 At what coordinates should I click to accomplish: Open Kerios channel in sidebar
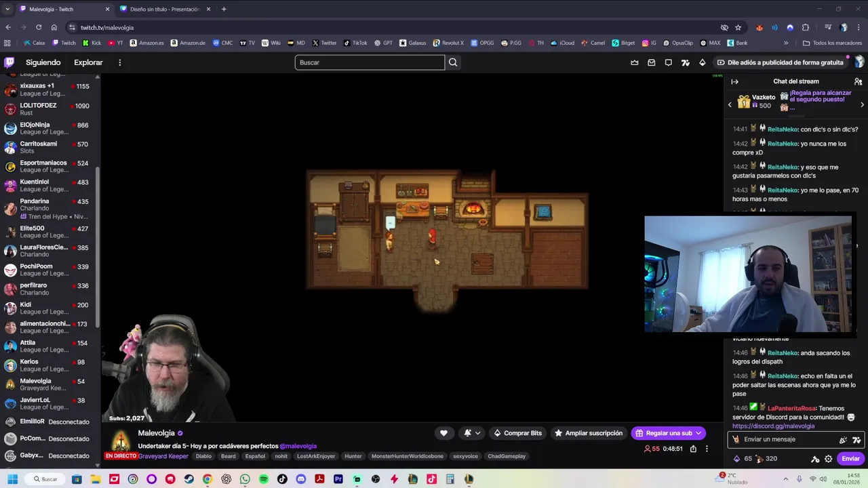click(x=50, y=365)
